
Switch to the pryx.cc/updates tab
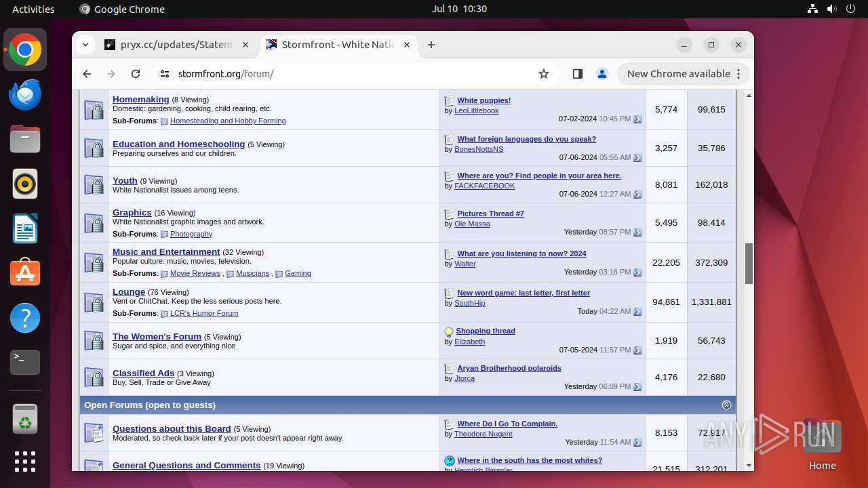177,45
